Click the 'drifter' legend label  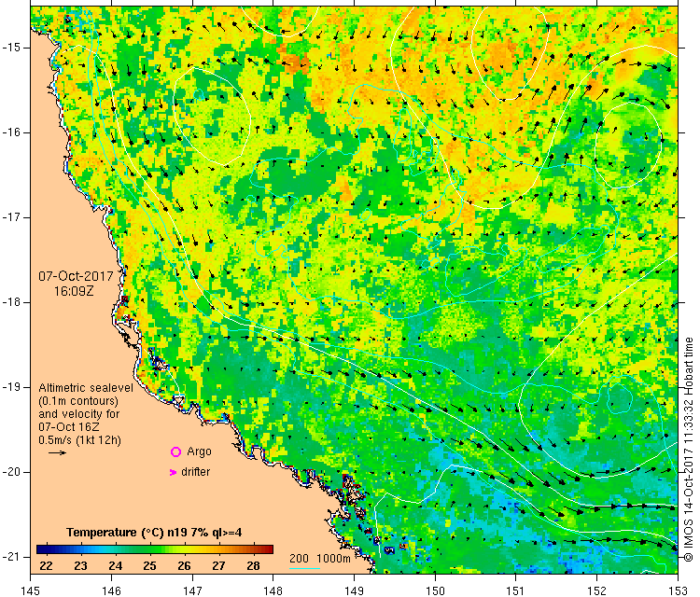pos(196,472)
